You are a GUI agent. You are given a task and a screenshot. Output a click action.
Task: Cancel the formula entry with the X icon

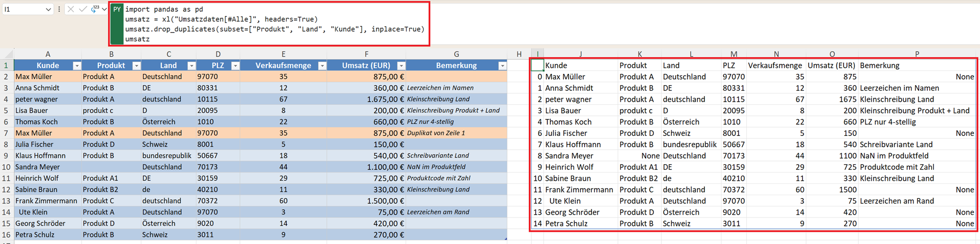click(71, 9)
